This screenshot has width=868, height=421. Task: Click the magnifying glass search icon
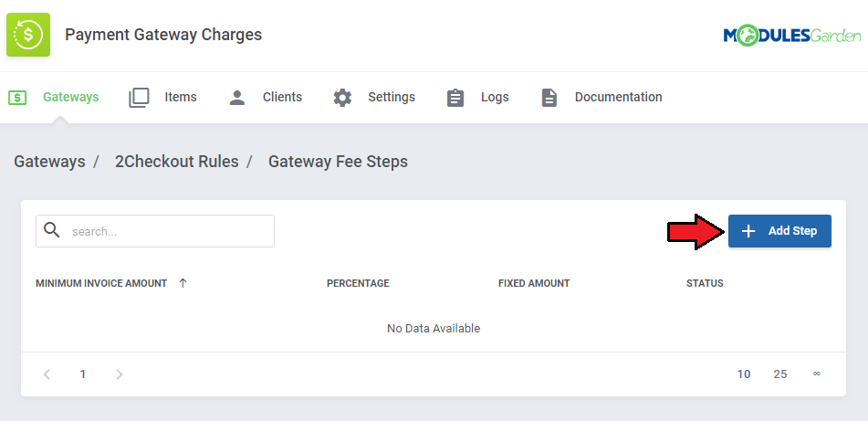[x=51, y=230]
